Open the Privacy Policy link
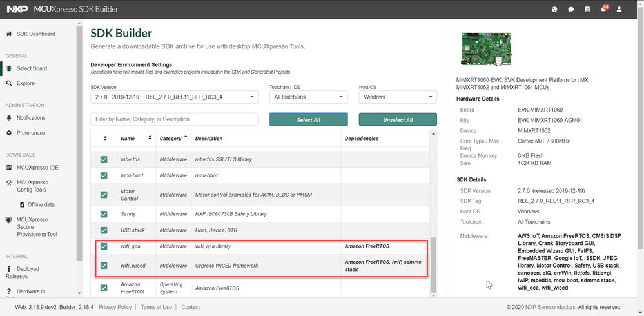The width and height of the screenshot is (644, 316). 115,307
